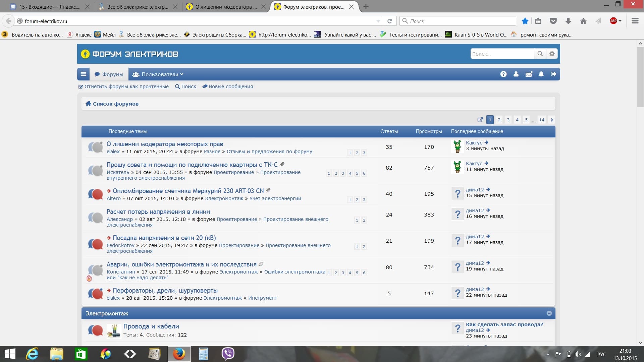The height and width of the screenshot is (362, 644).
Task: Open private messages envelope icon
Action: 529,74
